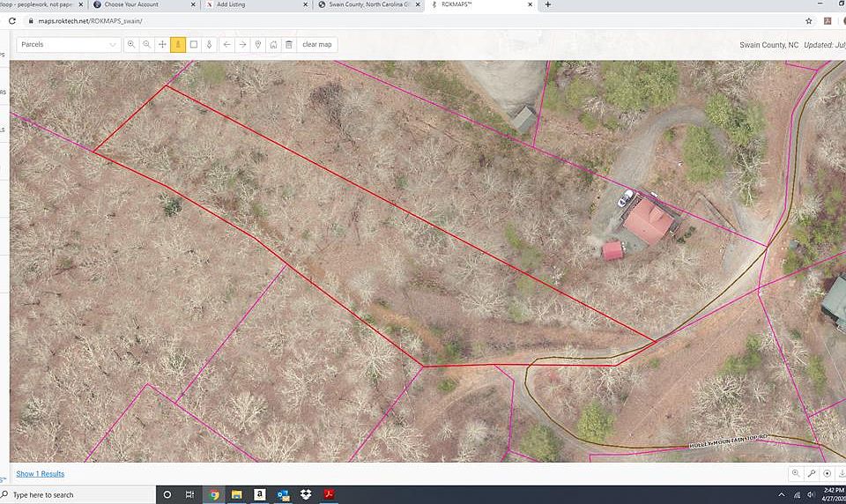The height and width of the screenshot is (504, 846).
Task: Go to previous map extent arrow
Action: tap(227, 45)
